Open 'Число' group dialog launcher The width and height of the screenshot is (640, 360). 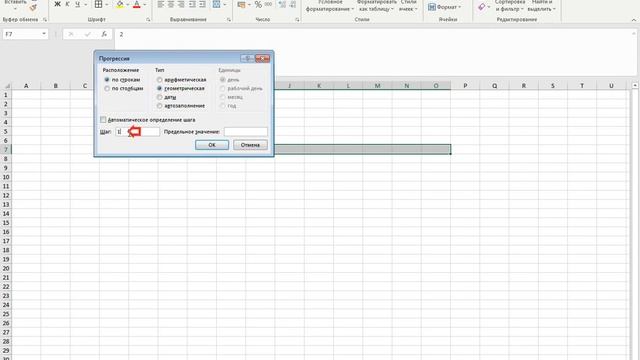[297, 20]
